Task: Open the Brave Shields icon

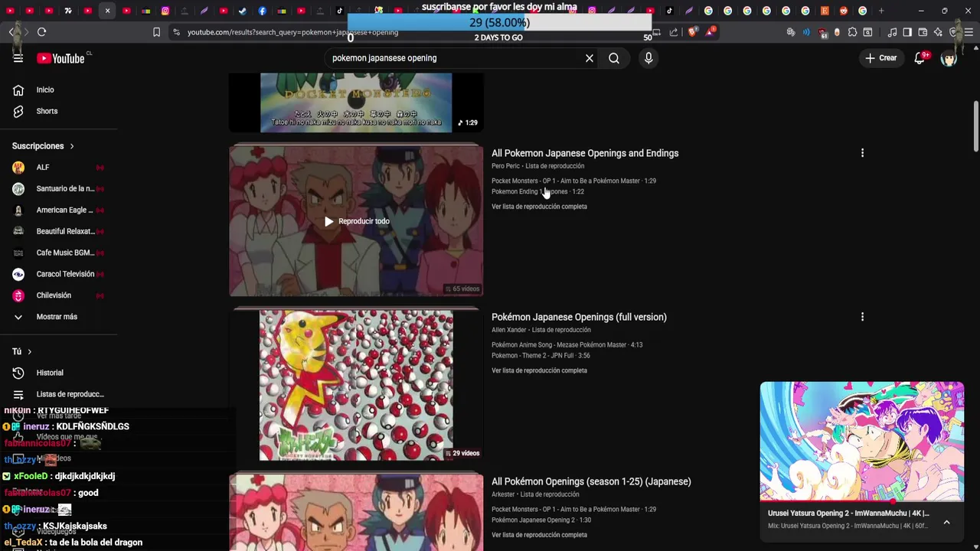Action: tap(693, 32)
